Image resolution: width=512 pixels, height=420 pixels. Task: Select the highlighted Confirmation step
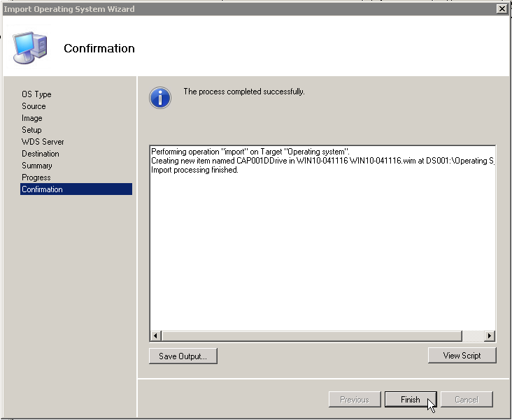[42, 189]
